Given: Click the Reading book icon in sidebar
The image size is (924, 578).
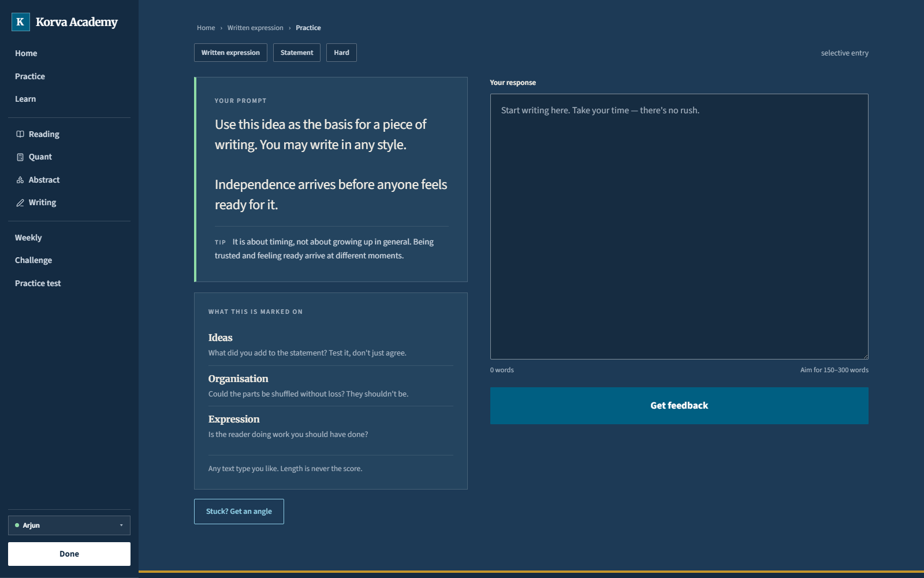Looking at the screenshot, I should tap(20, 134).
